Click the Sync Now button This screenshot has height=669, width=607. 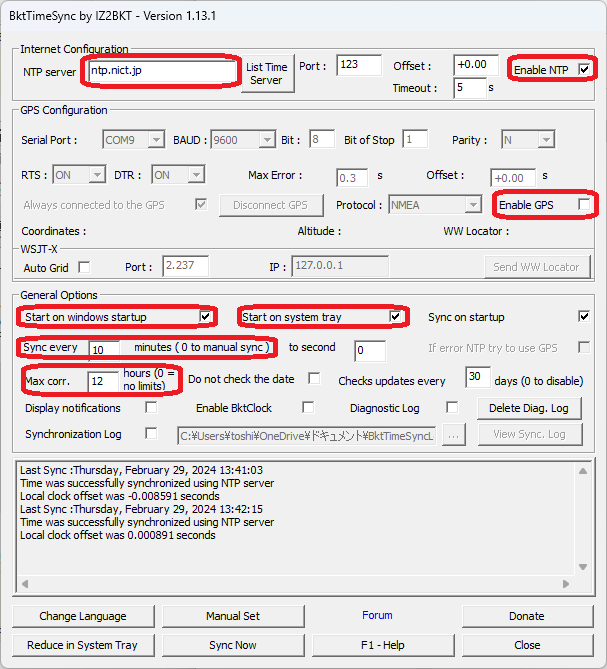coord(233,645)
